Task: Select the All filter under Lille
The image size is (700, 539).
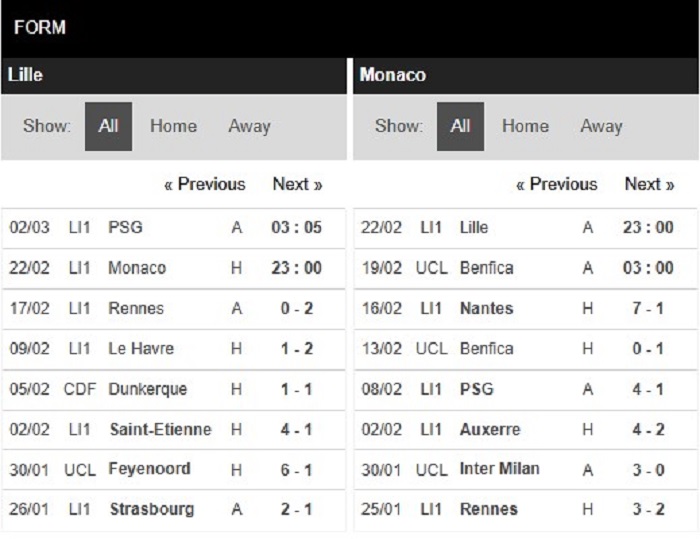Action: click(108, 126)
